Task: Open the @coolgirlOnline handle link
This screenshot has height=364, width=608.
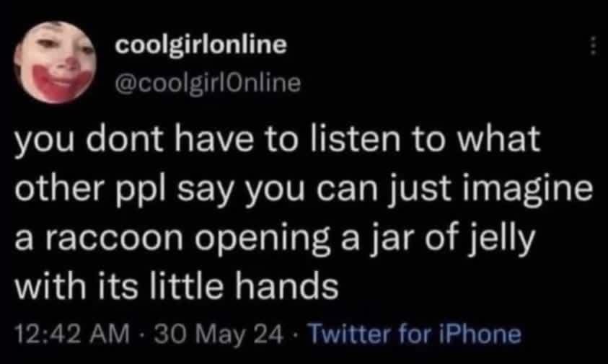Action: tap(208, 83)
